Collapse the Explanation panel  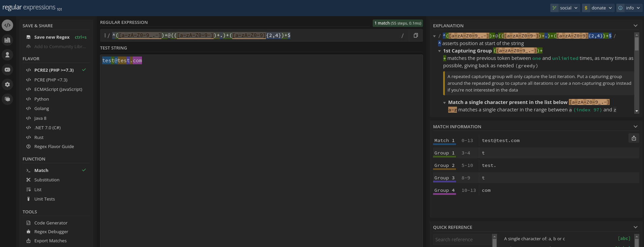coord(635,26)
